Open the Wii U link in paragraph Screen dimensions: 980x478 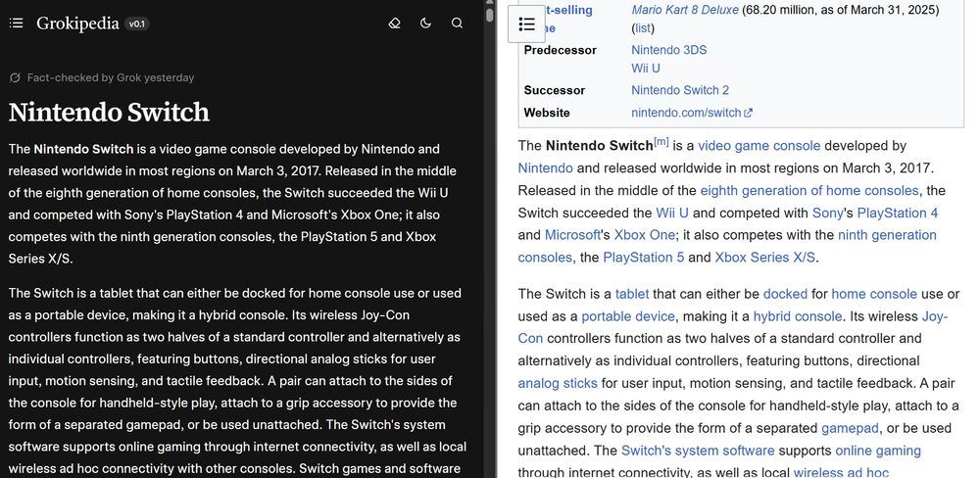pyautogui.click(x=672, y=214)
